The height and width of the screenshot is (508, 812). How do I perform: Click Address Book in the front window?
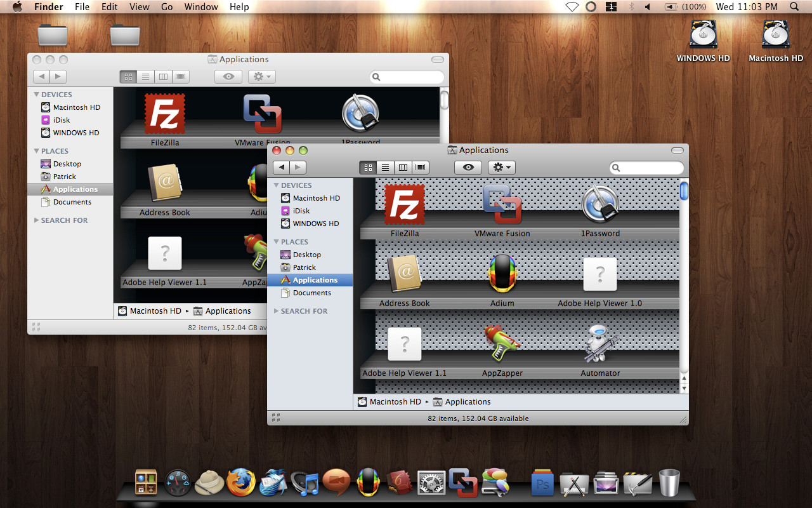point(405,274)
